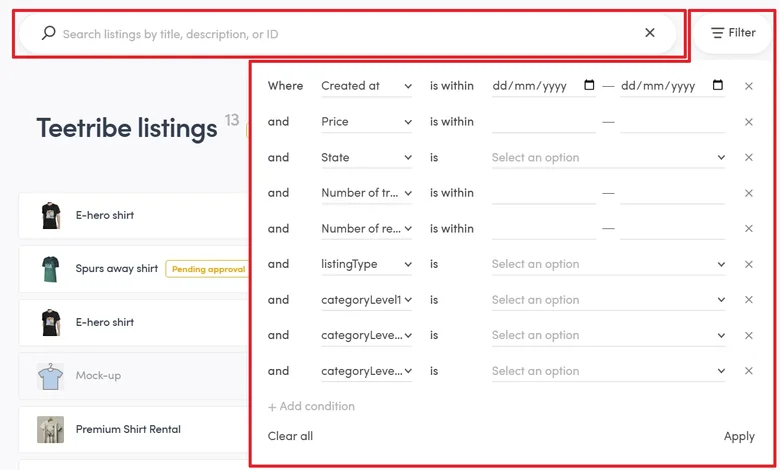780x470 pixels.
Task: Remove the Number of re... condition
Action: click(x=749, y=228)
